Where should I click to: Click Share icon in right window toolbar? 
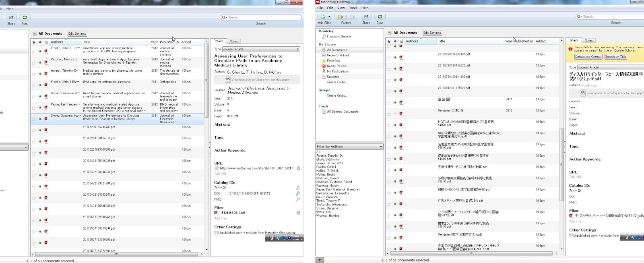click(366, 17)
